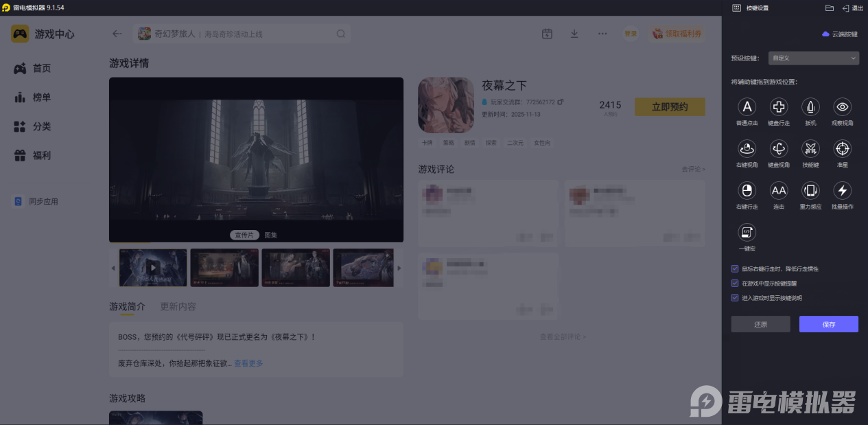The width and height of the screenshot is (868, 425).
Task: Click the 策略 genre tag
Action: tap(448, 143)
